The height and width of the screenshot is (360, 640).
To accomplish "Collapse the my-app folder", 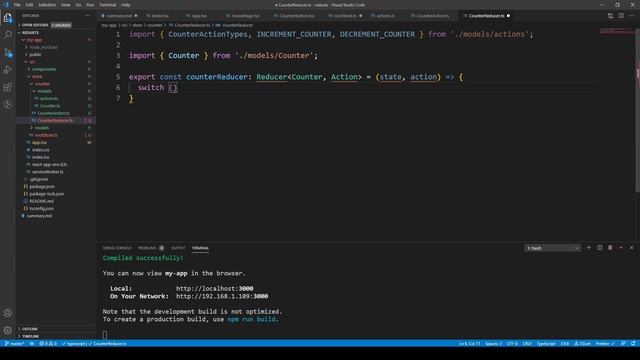I will click(34, 40).
